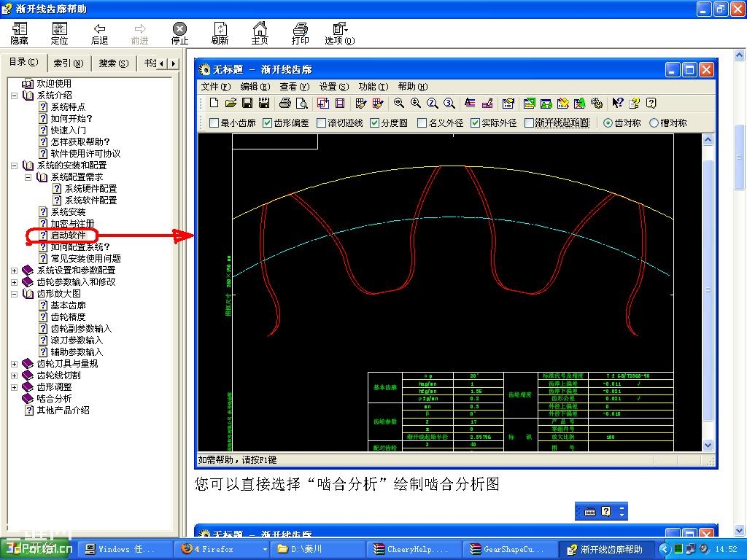Open the help home page 主页
The image size is (747, 560).
pos(260,34)
